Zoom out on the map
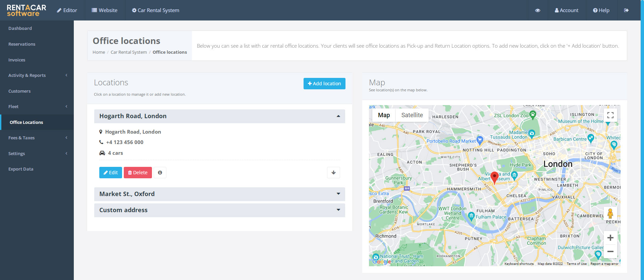Viewport: 644px width, 280px height. click(610, 251)
